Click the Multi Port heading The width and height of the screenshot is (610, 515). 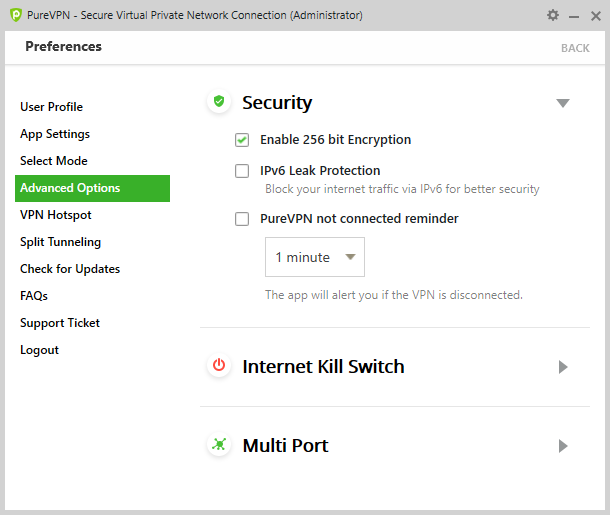click(286, 445)
